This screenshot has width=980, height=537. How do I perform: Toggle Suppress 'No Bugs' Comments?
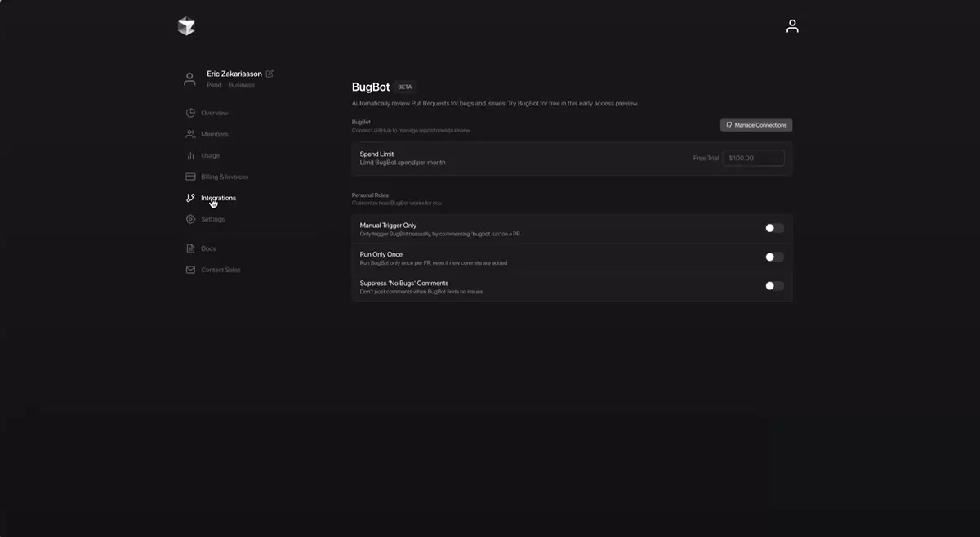pos(774,286)
